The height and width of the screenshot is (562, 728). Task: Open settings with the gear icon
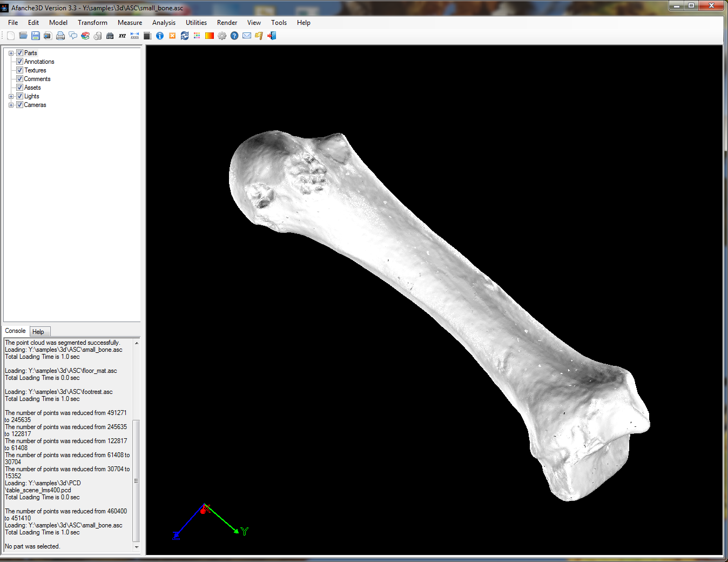click(222, 36)
